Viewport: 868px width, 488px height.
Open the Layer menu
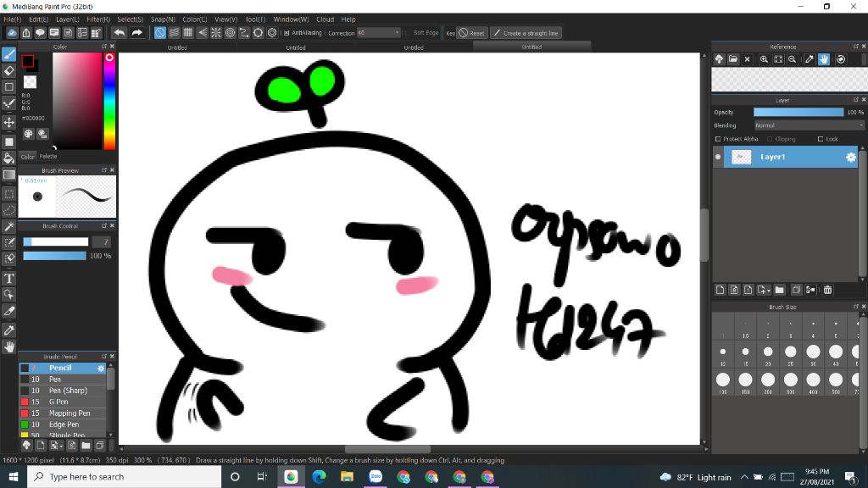coord(68,19)
